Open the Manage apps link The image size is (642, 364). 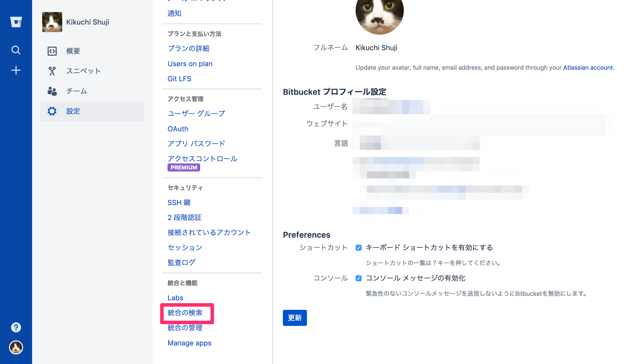[189, 343]
